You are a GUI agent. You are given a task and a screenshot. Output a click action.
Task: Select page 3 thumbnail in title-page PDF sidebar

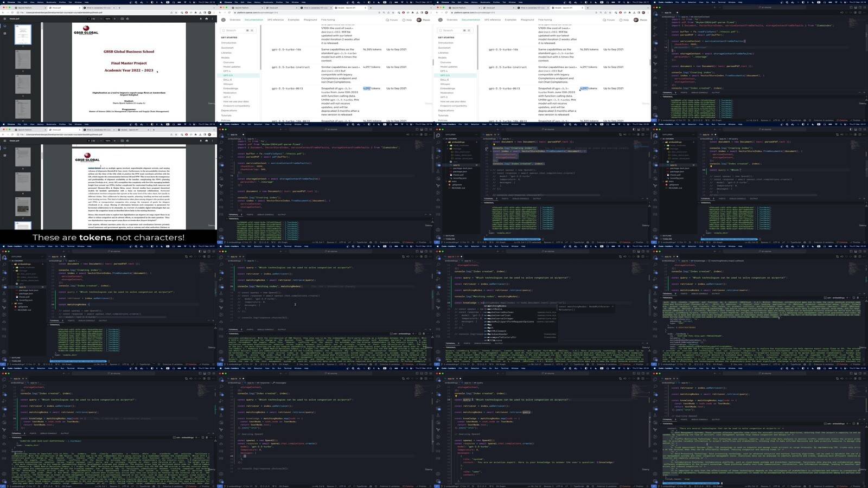click(23, 85)
